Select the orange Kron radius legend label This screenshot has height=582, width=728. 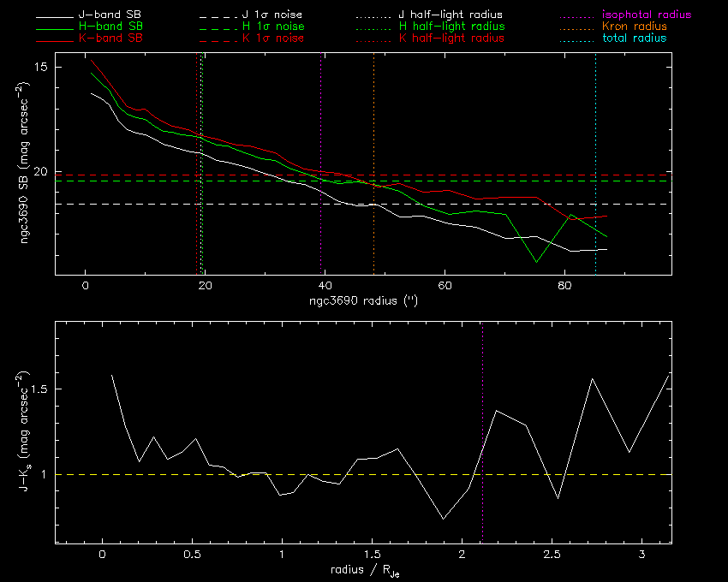tap(635, 27)
